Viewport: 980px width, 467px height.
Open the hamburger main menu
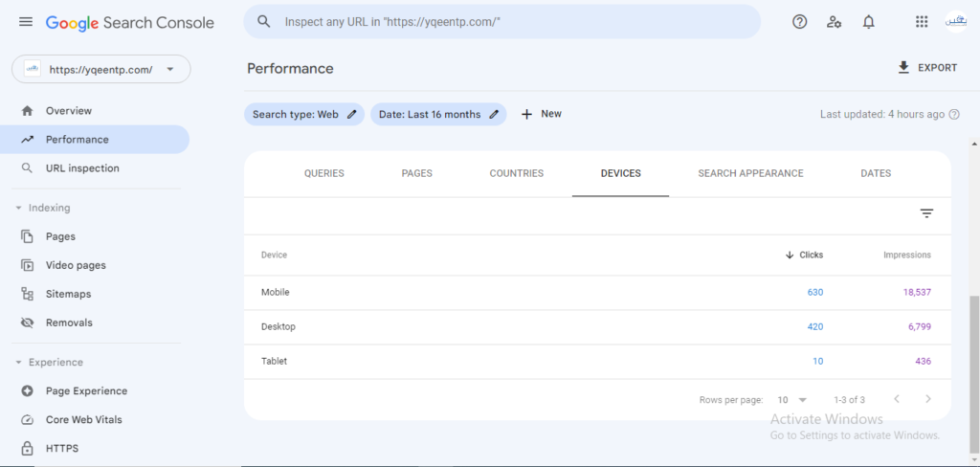pos(26,23)
